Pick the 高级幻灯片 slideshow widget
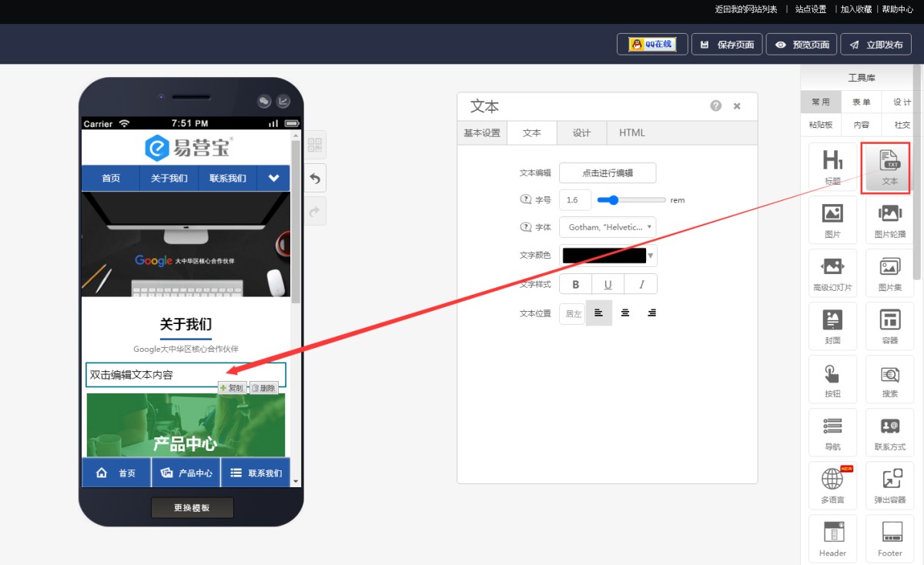Screen dimensions: 924x565 832,272
